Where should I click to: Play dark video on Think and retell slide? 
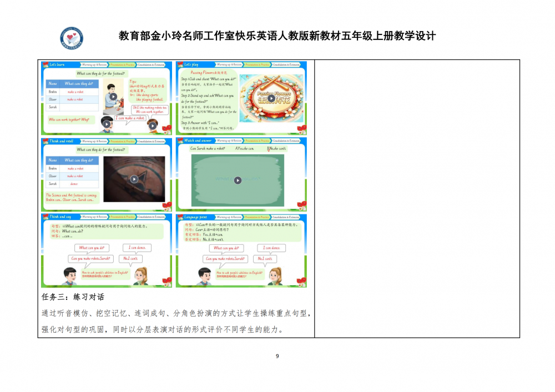click(x=134, y=179)
